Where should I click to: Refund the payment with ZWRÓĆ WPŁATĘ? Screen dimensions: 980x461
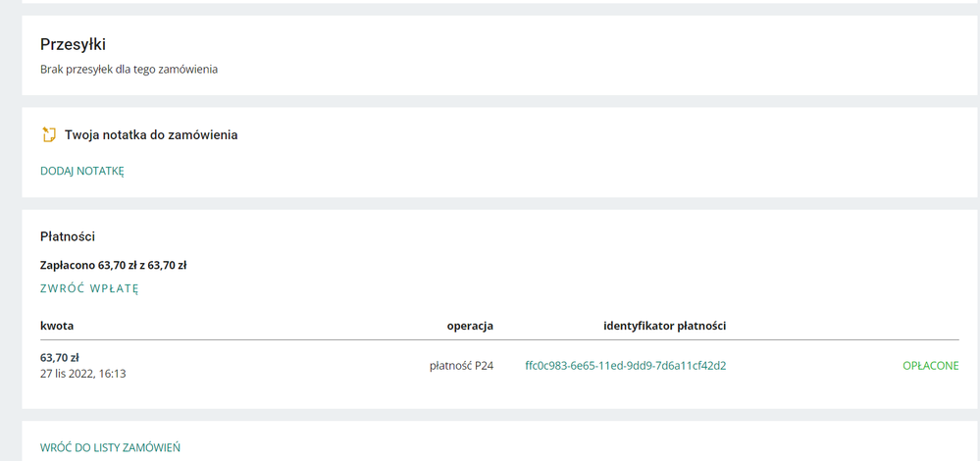point(89,288)
